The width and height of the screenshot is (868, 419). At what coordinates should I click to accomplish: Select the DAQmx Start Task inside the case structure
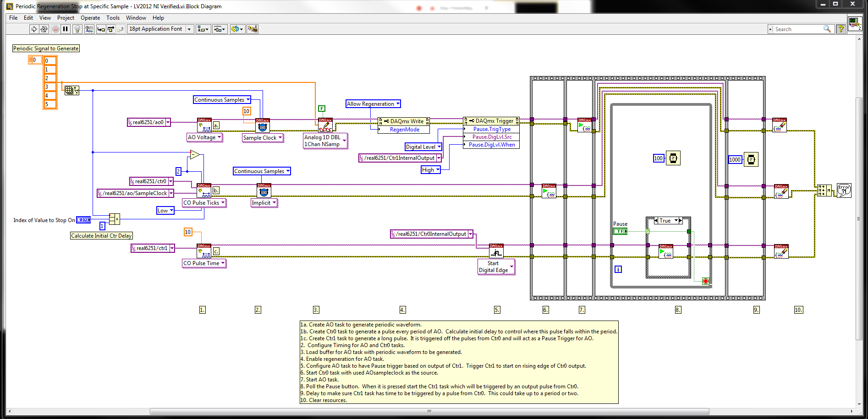click(666, 251)
